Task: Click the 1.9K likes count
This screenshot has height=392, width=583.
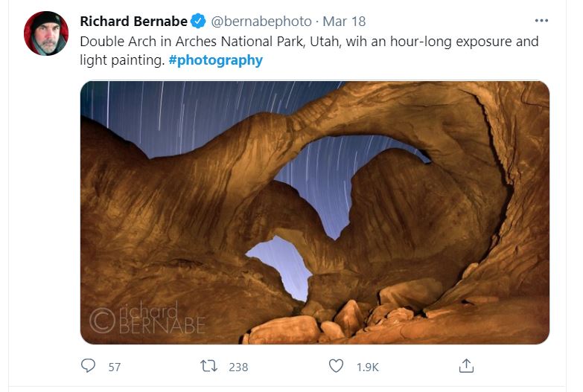Action: (367, 367)
